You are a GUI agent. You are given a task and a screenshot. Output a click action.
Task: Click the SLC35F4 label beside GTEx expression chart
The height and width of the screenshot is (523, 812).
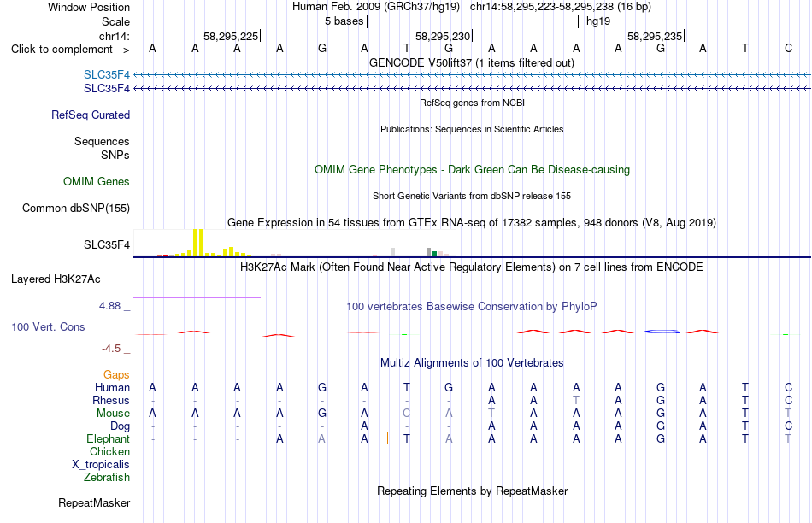[x=107, y=245]
